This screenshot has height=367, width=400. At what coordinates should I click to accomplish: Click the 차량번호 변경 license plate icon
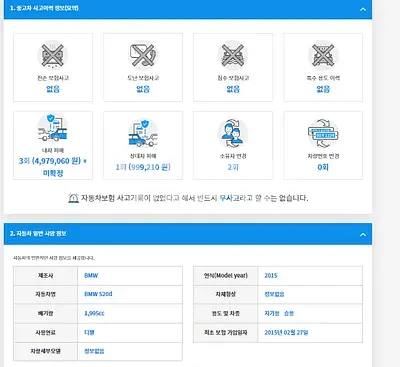coord(323,133)
